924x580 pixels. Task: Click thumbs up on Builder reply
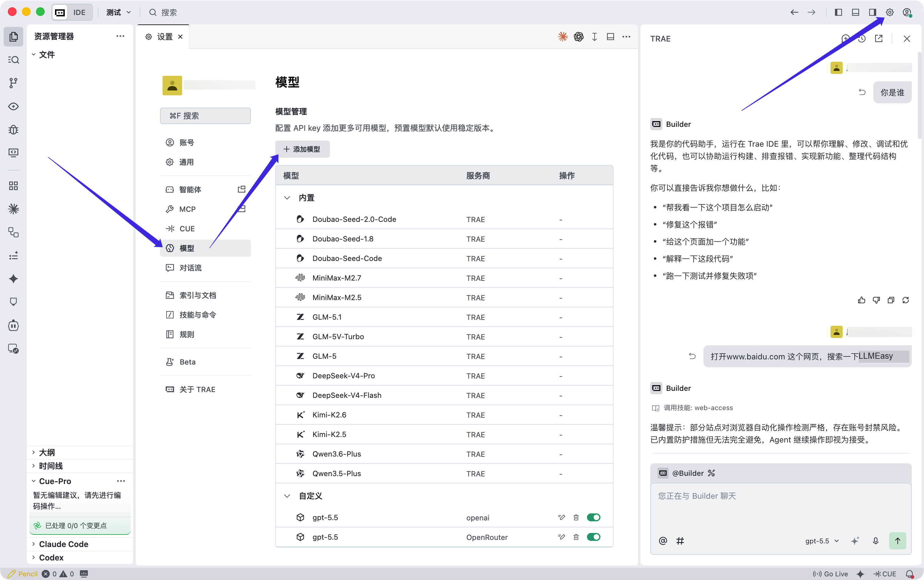click(x=861, y=300)
